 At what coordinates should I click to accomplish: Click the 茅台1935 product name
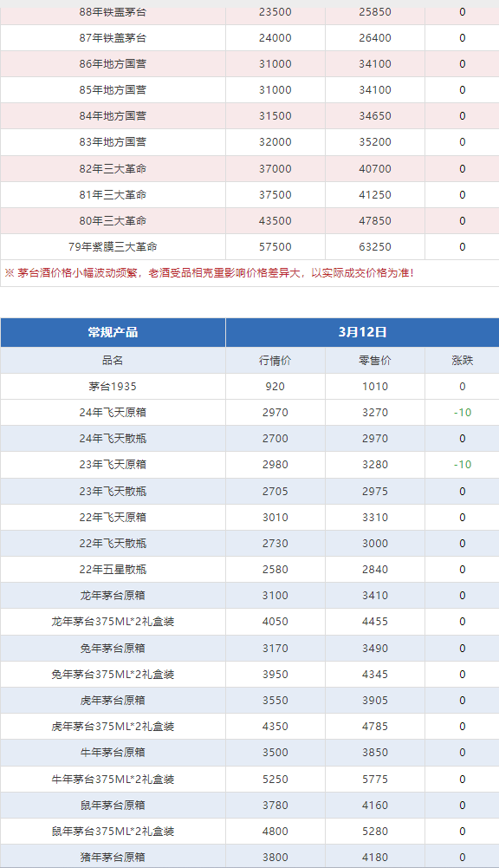click(113, 387)
